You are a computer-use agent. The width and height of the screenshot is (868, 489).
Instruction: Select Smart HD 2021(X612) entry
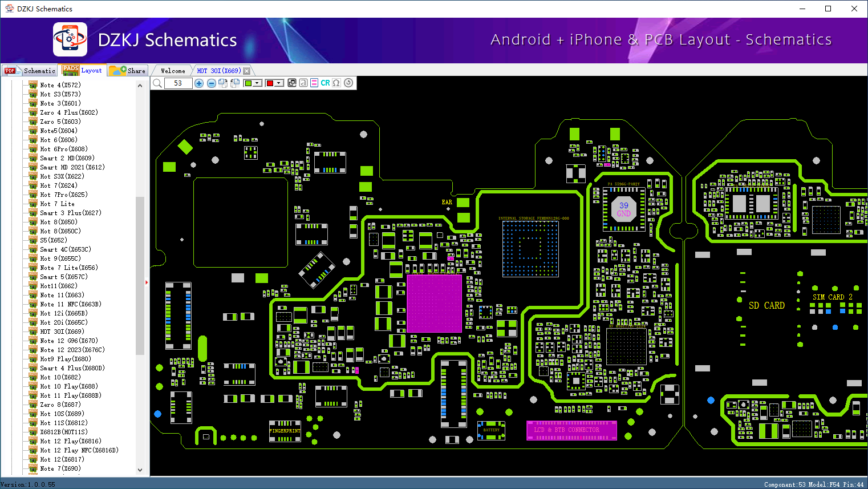click(x=72, y=167)
